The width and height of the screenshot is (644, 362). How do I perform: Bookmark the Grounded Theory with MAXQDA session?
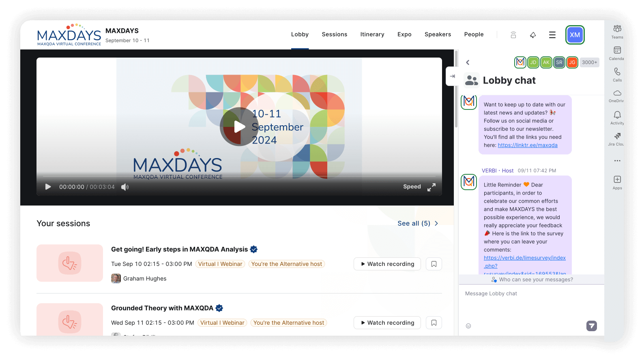coord(434,323)
